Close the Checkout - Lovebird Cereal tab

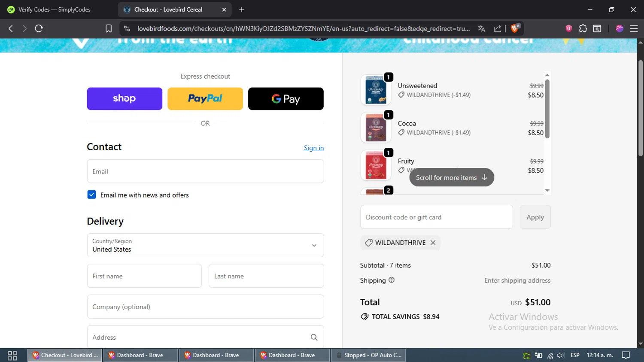(x=224, y=9)
